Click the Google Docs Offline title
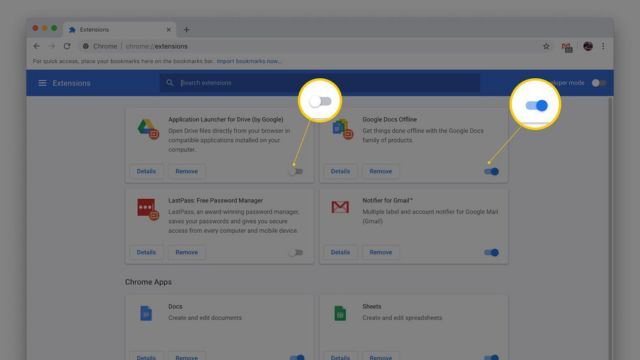This screenshot has width=640, height=360. click(389, 120)
